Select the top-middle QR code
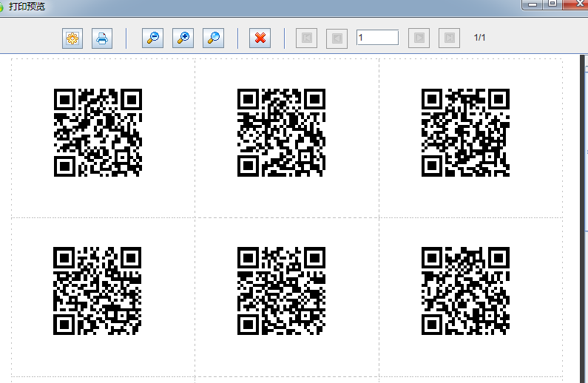The height and width of the screenshot is (383, 588). click(281, 132)
